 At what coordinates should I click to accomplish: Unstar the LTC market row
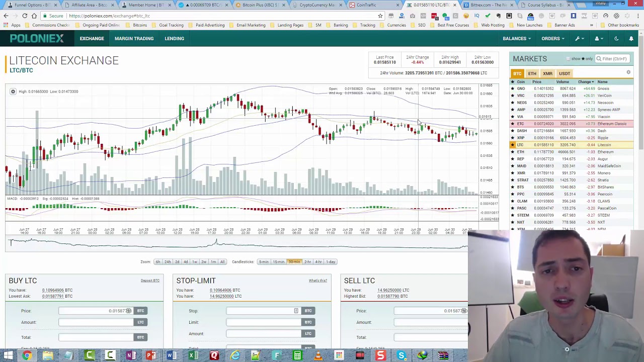click(x=513, y=145)
